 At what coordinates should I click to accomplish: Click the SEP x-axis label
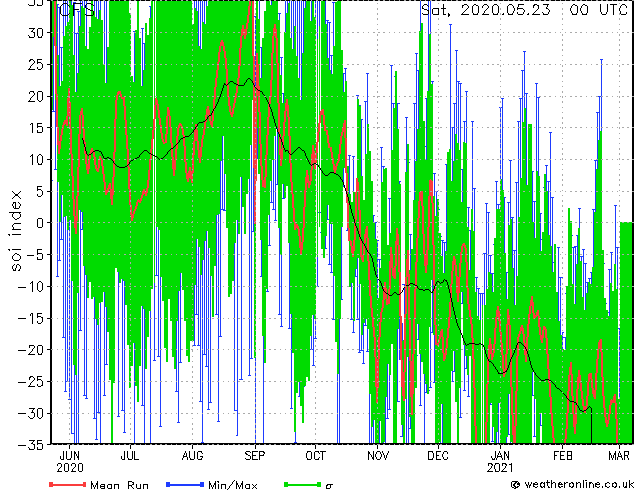click(255, 456)
